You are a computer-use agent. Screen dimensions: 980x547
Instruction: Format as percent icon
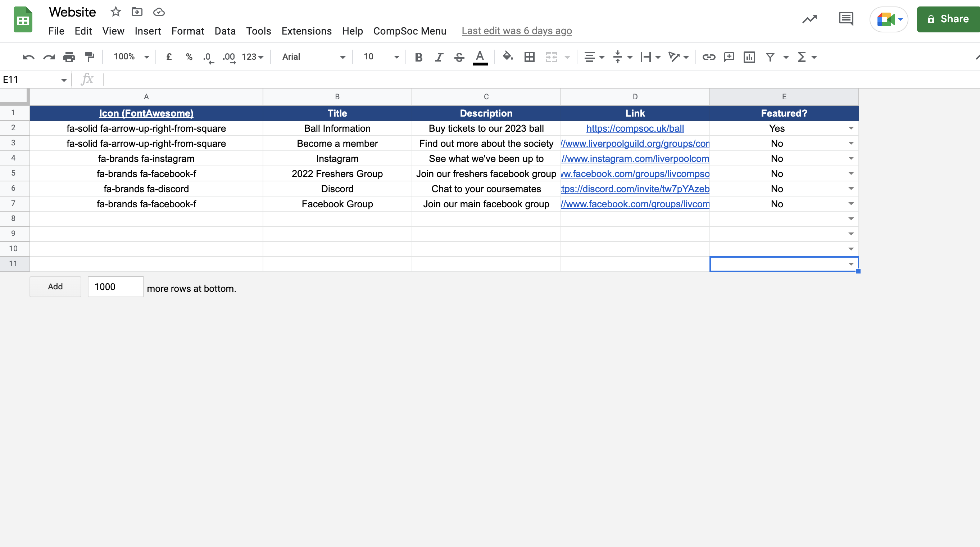click(x=189, y=57)
